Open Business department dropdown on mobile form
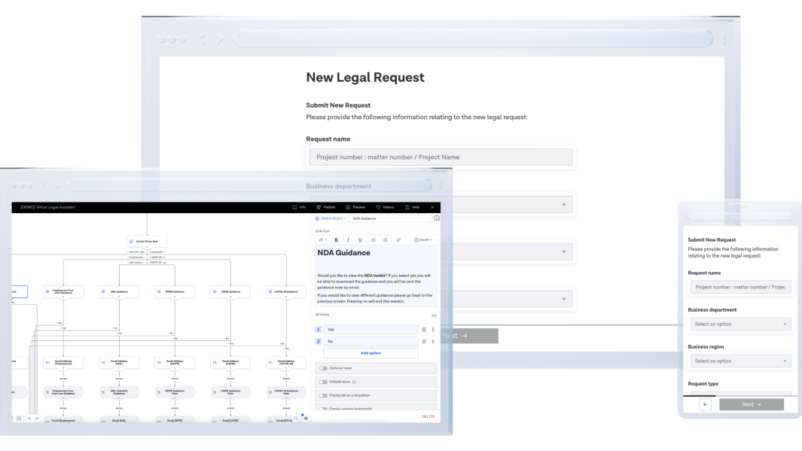This screenshot has width=802, height=451. click(x=741, y=324)
